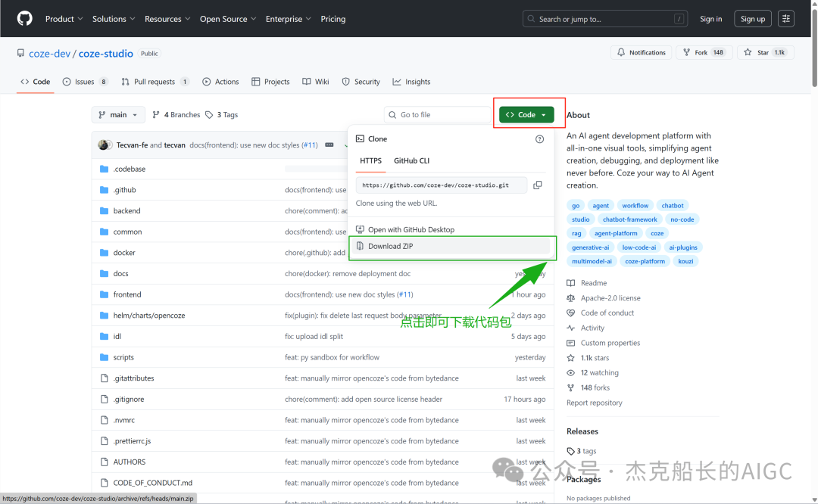Click Report repository link
The image size is (818, 504).
(595, 403)
